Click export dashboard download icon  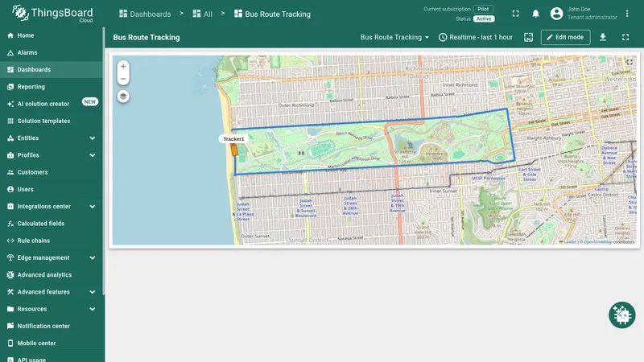(602, 37)
